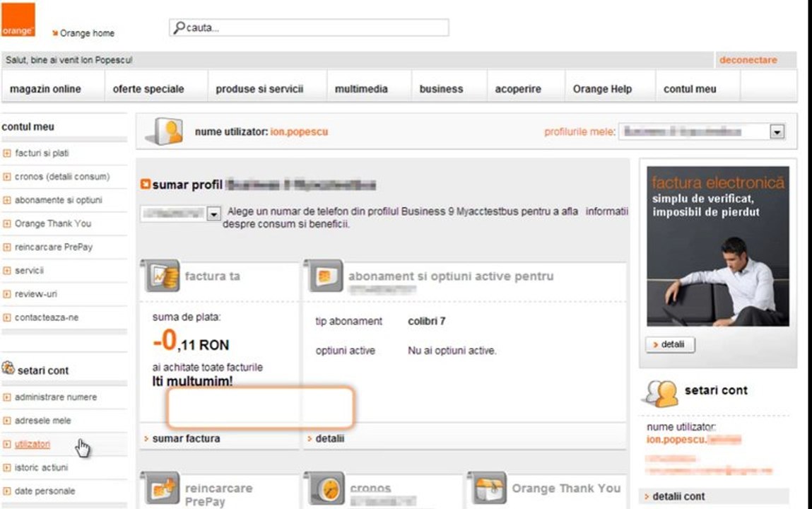Click the reincarcare PrePay card icon

click(x=161, y=488)
